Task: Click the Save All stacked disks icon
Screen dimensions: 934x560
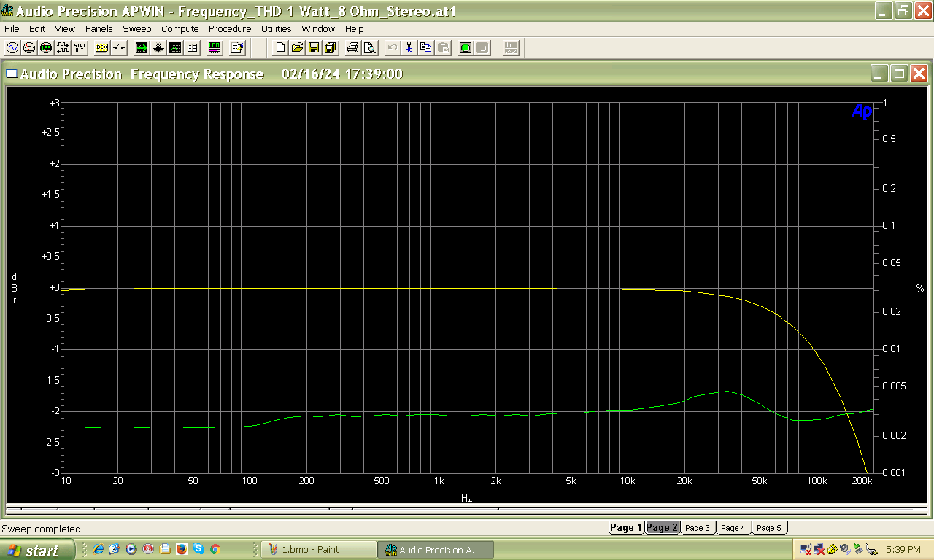Action: click(331, 48)
